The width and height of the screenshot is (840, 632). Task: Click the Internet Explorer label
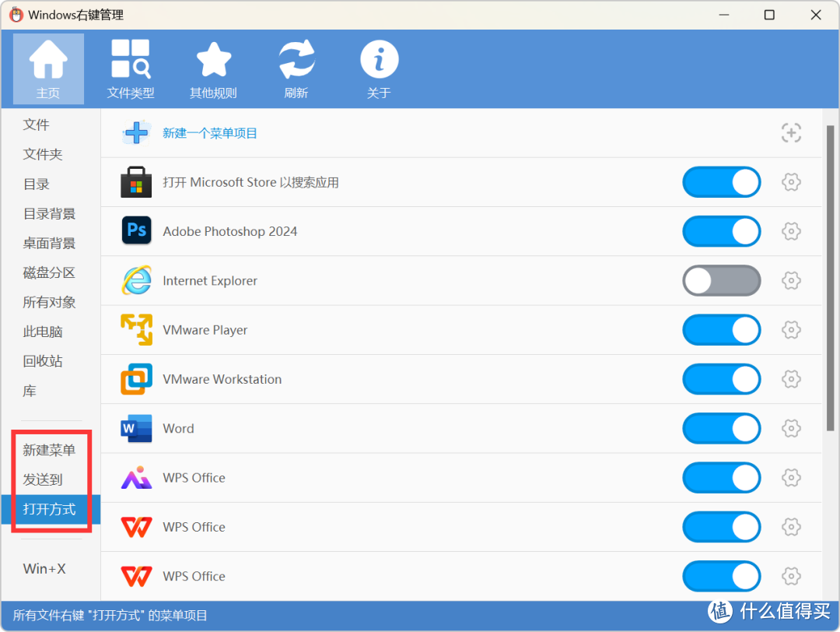click(210, 281)
